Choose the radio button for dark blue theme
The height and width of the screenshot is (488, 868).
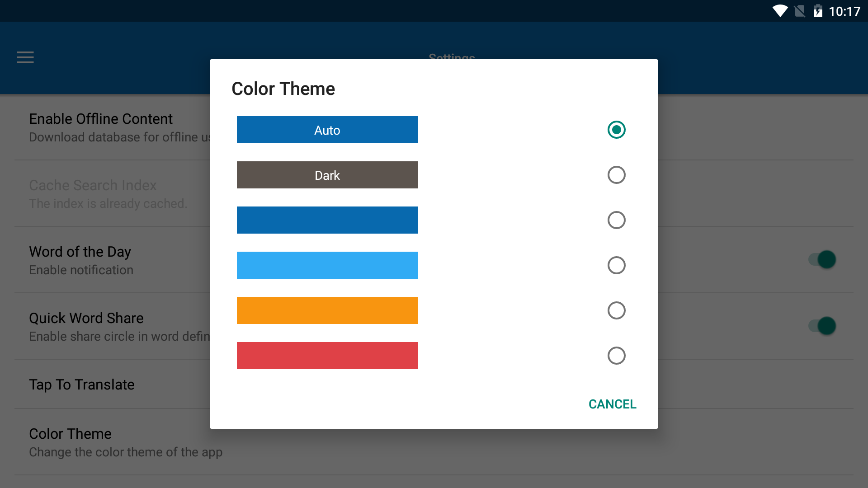(616, 220)
